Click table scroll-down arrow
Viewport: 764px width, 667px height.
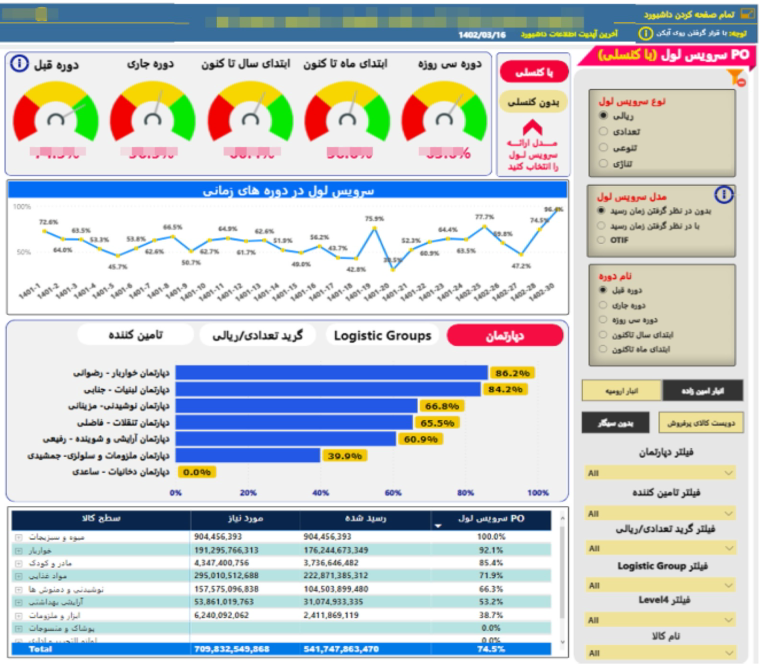point(562,642)
